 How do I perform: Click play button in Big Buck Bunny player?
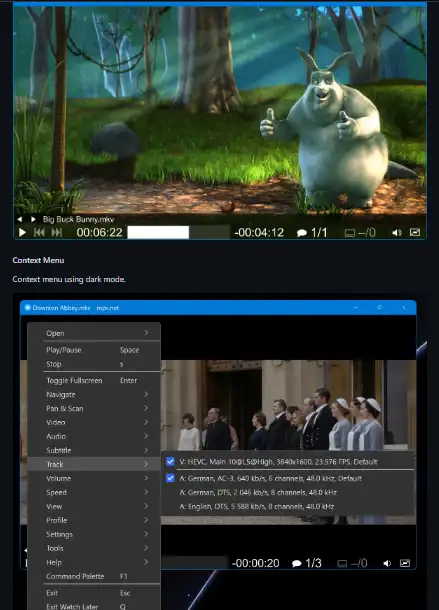click(x=22, y=233)
